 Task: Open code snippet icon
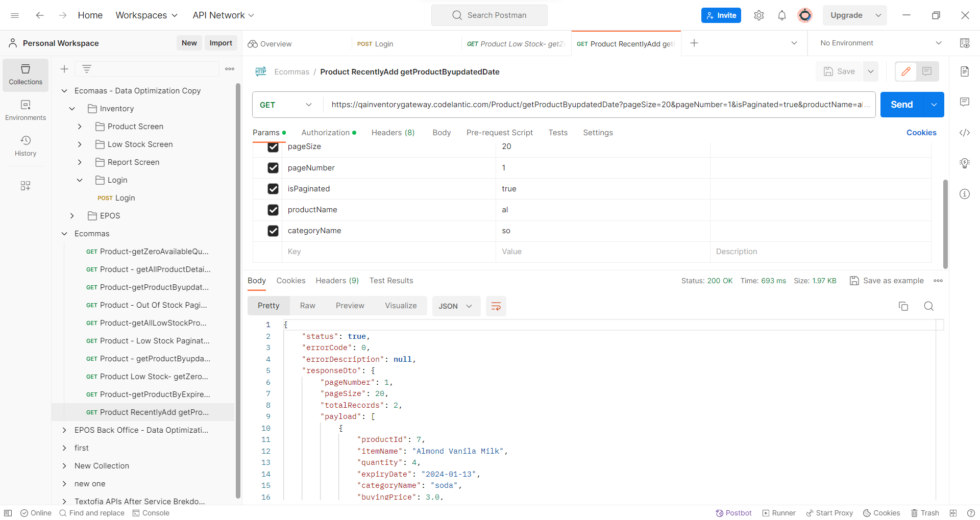pos(965,133)
